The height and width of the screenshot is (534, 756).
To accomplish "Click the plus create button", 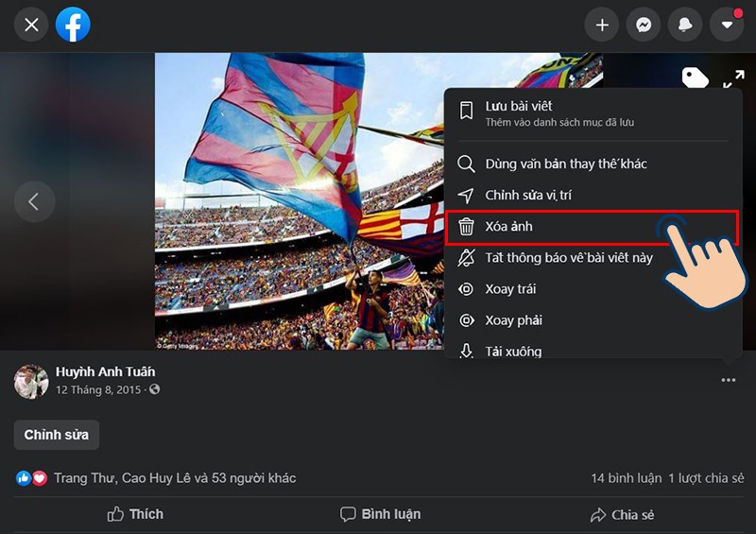I will coord(602,25).
